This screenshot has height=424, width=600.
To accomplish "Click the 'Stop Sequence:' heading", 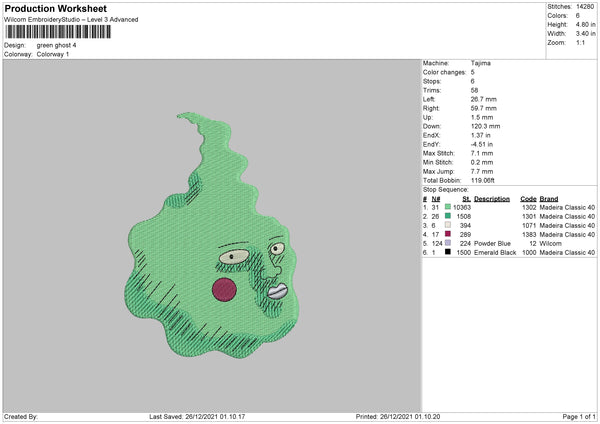I will pos(445,190).
